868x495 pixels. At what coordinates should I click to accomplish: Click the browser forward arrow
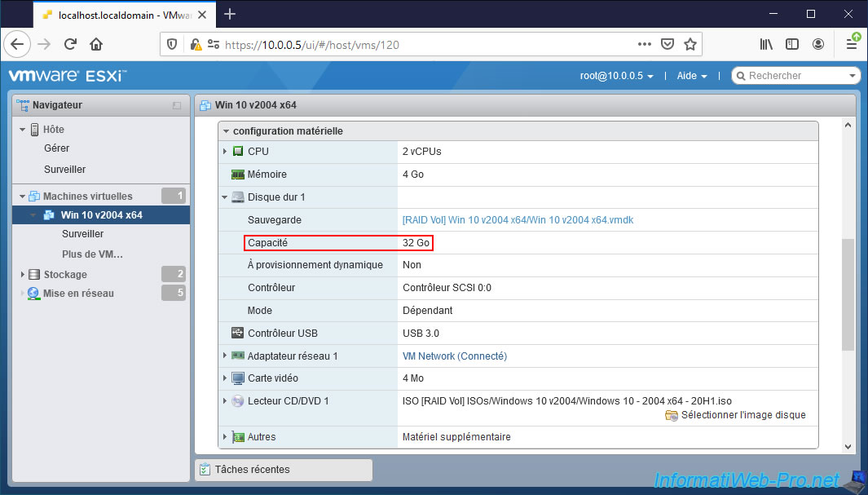[x=44, y=44]
